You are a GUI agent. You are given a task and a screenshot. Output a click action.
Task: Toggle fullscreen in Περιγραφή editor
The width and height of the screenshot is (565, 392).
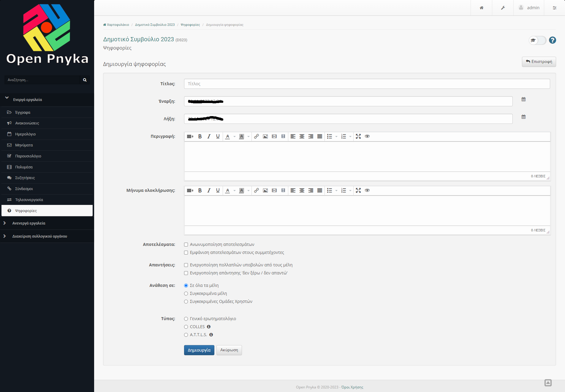point(358,136)
